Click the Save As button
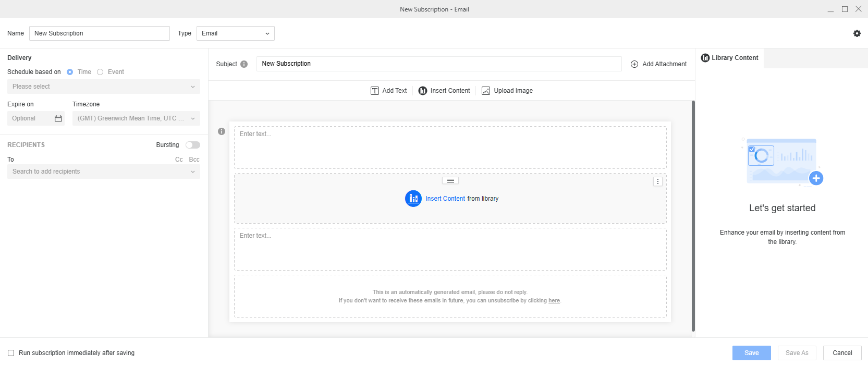 (797, 353)
